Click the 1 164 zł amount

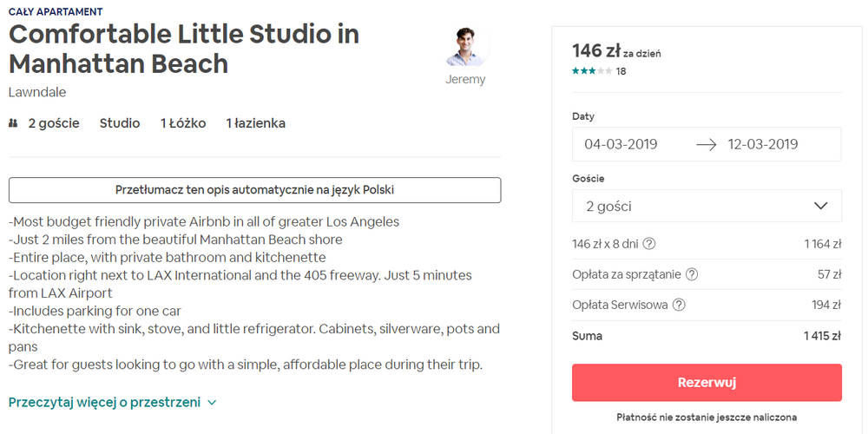click(823, 244)
